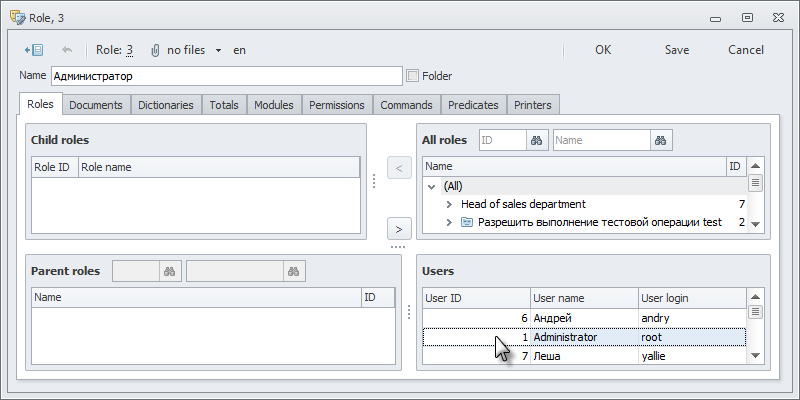Click the back-to-list icon in toolbar
800x400 pixels.
(33, 49)
